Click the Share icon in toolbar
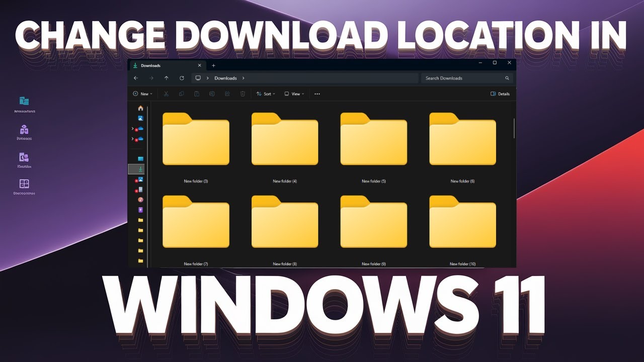This screenshot has height=362, width=644. [x=227, y=94]
